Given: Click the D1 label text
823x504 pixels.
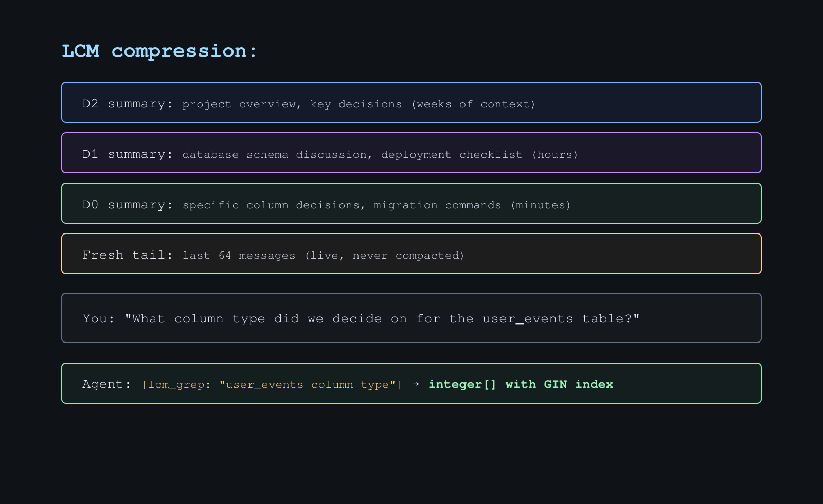Looking at the screenshot, I should (91, 154).
